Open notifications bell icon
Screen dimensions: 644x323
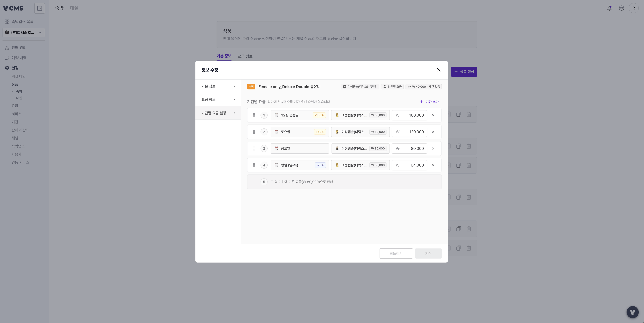coord(609,8)
